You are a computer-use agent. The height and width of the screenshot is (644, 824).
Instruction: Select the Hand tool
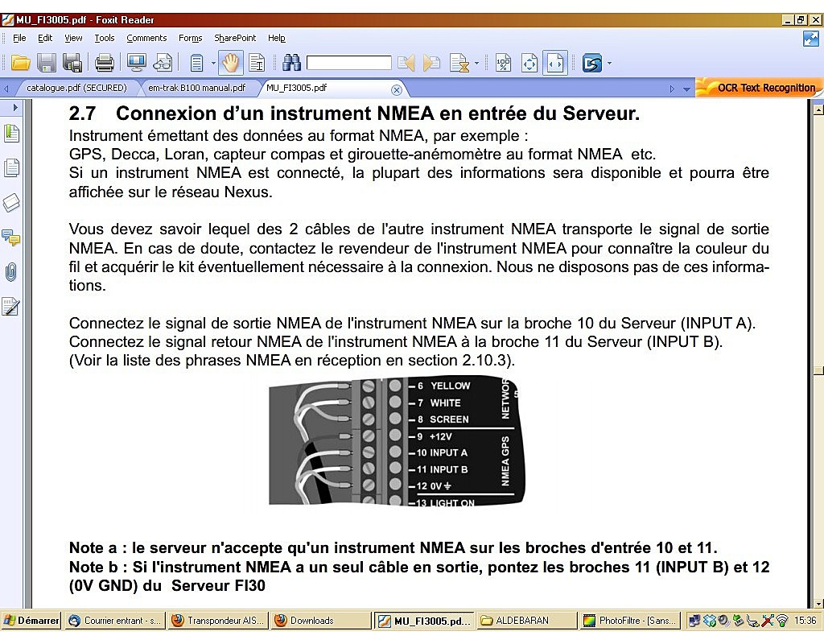[230, 64]
